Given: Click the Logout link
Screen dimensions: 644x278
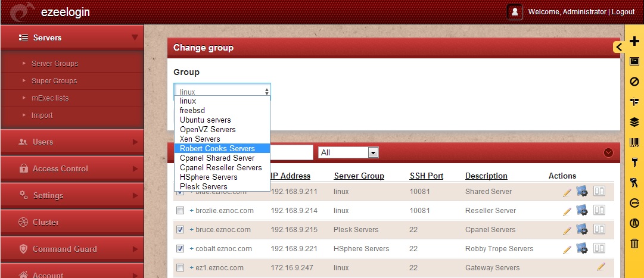Looking at the screenshot, I should (x=623, y=12).
